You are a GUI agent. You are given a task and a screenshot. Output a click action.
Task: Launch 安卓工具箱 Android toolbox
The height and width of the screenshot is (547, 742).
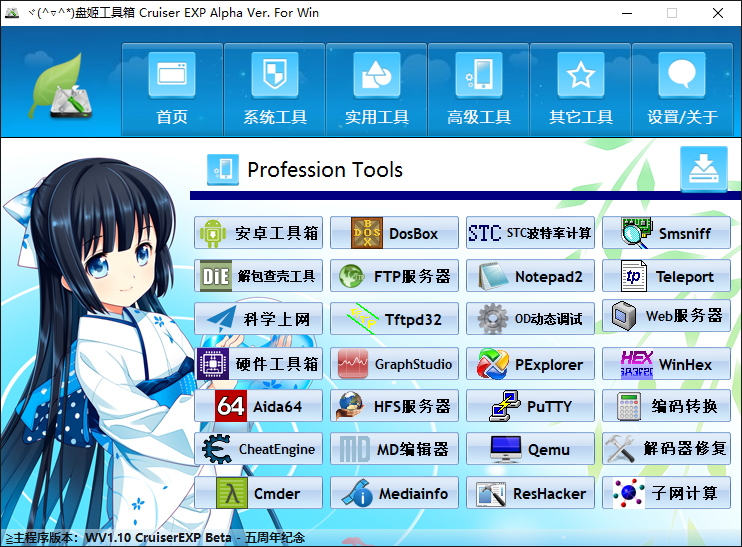259,234
